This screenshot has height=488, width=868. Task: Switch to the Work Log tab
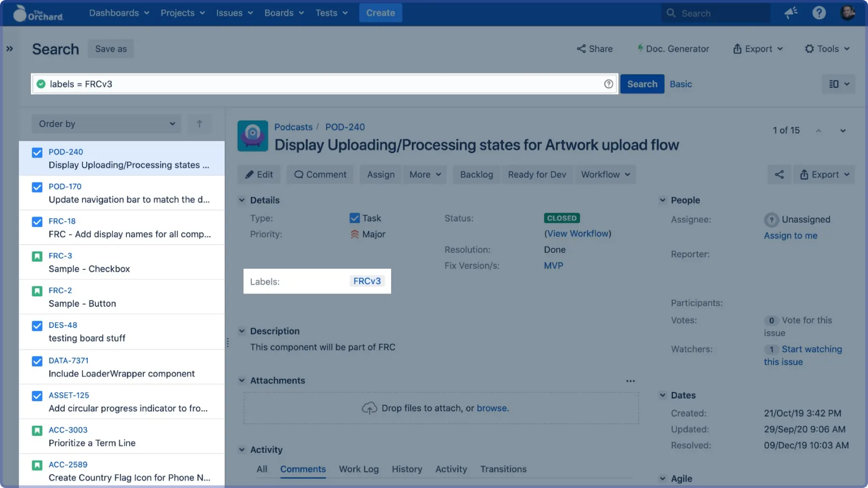point(359,469)
